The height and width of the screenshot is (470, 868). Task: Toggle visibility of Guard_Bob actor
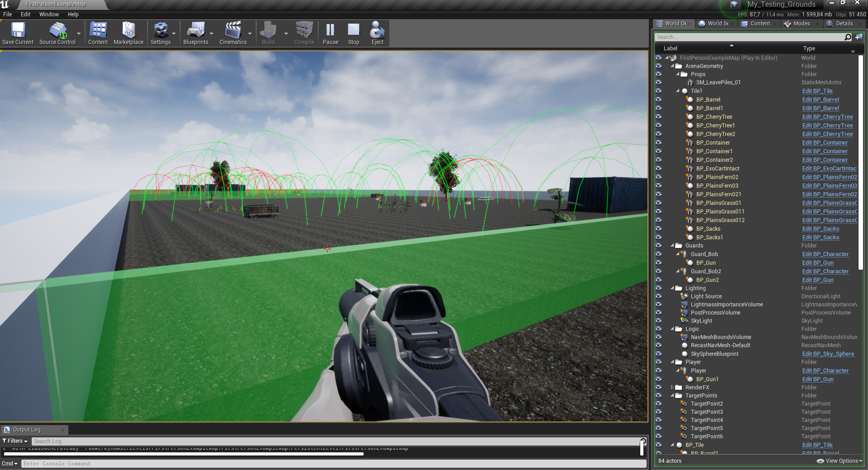[x=658, y=254]
